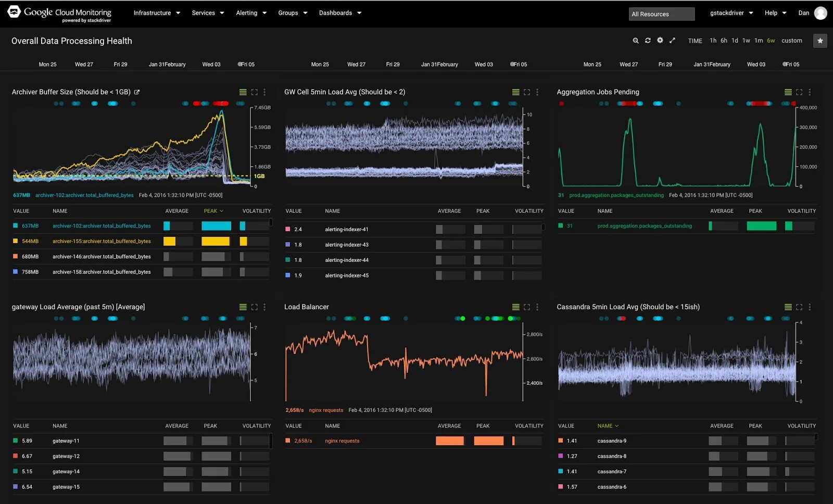Open dashboard settings gear

[660, 40]
